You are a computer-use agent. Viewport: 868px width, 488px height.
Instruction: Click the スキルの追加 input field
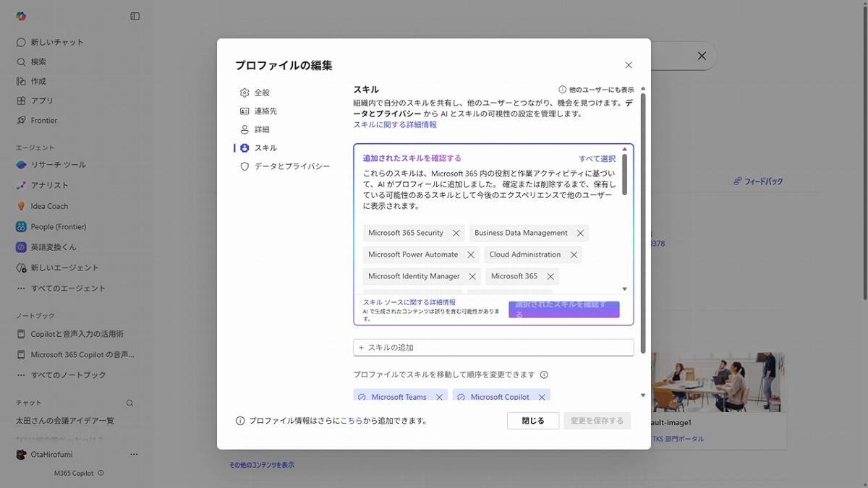coord(493,348)
